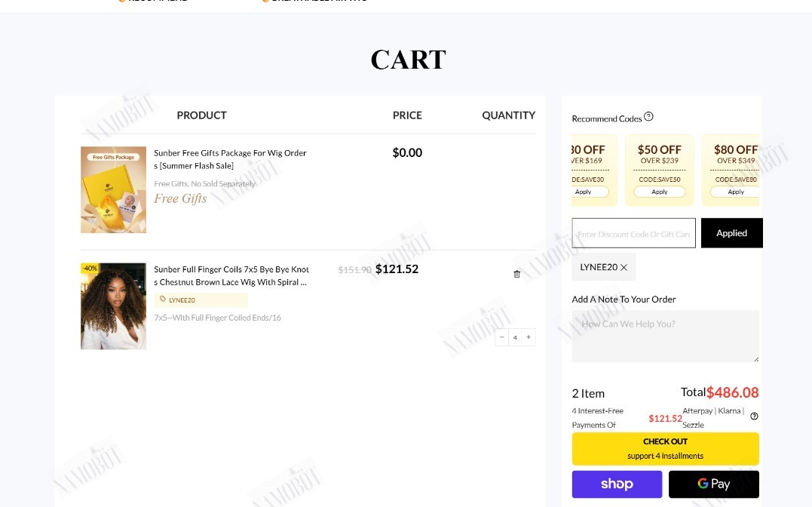Open the Recommend Codes help icon
Image resolution: width=812 pixels, height=507 pixels.
point(648,117)
